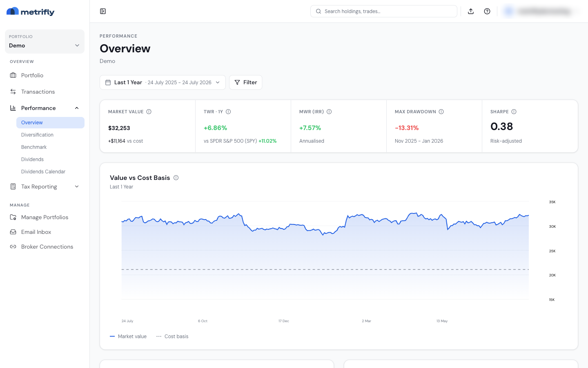Click the Sharpe info icon
The image size is (588, 368).
[514, 112]
